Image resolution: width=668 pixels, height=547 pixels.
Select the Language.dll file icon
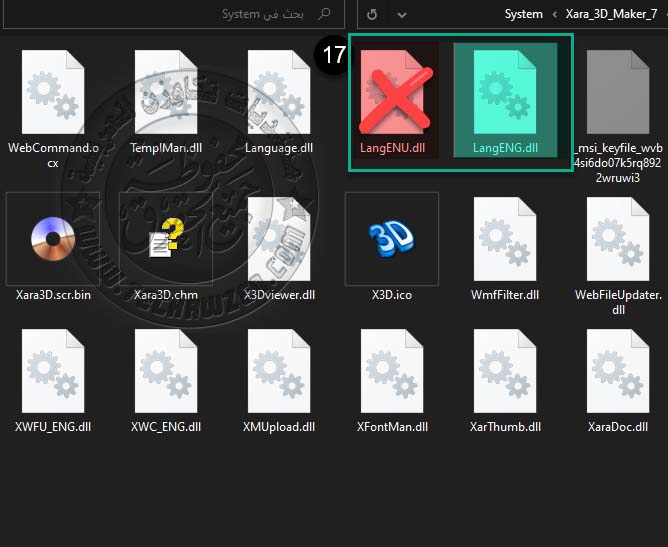[279, 92]
